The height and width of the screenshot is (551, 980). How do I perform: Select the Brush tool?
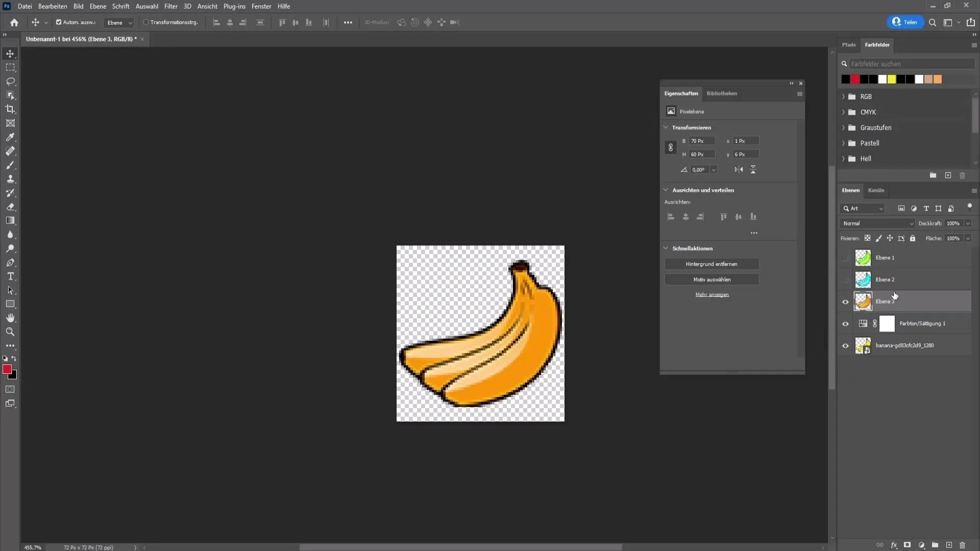[10, 165]
